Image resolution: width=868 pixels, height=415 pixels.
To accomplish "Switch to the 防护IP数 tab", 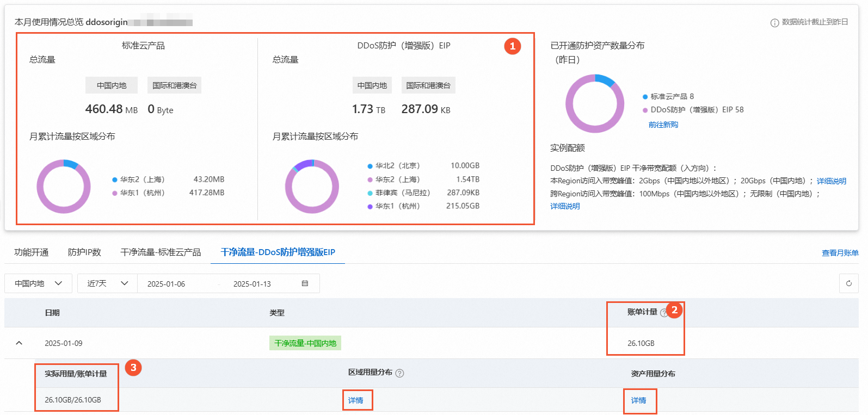I will (x=84, y=252).
